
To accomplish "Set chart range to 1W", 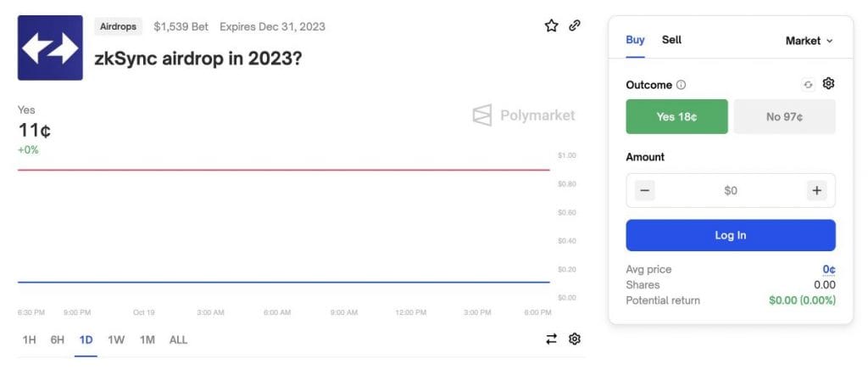I will (x=116, y=339).
